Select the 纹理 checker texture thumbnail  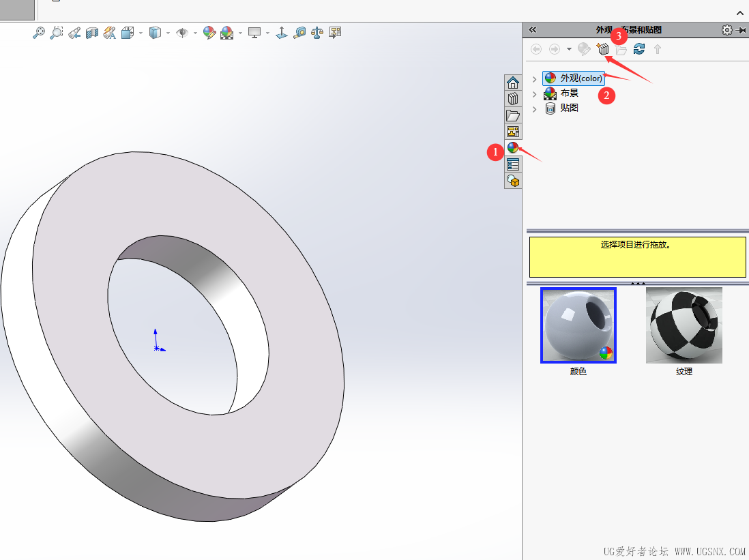tap(684, 325)
